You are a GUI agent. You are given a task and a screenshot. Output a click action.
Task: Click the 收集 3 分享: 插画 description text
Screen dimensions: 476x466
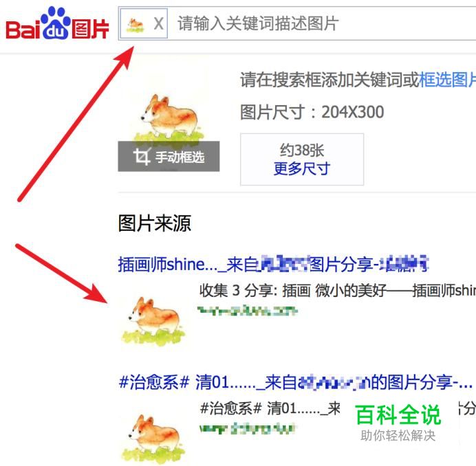pos(338,291)
